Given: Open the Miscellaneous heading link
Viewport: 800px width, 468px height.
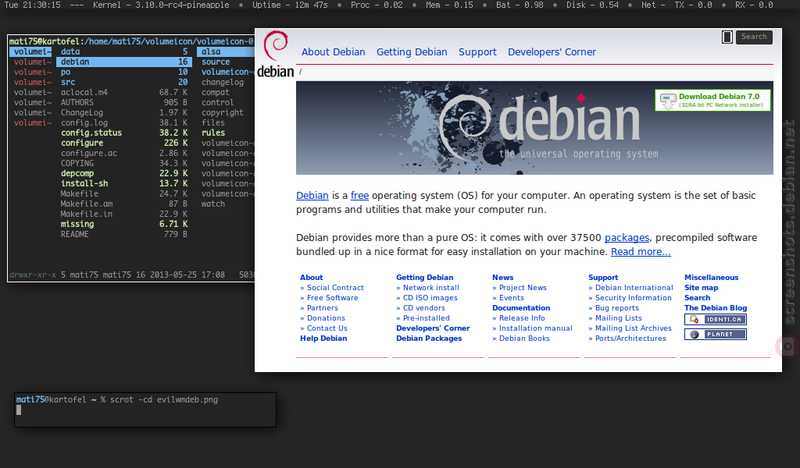Looking at the screenshot, I should [711, 278].
